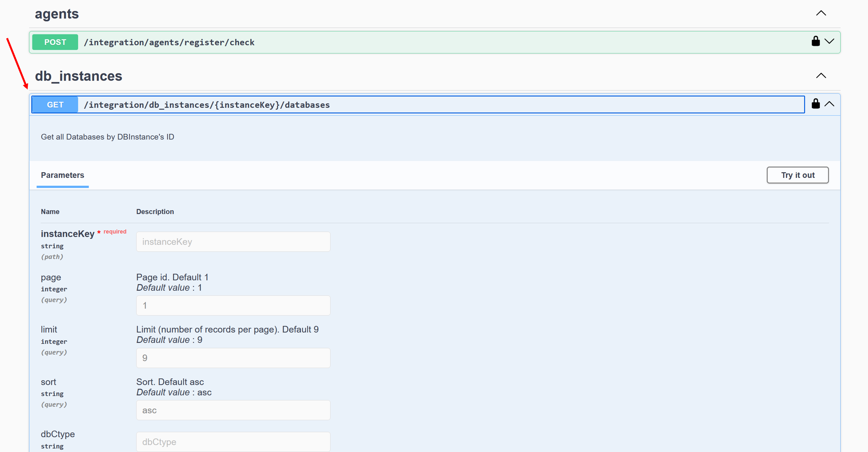Expand the POST register/check endpoint chevron
Image resolution: width=868 pixels, height=452 pixels.
click(x=829, y=41)
